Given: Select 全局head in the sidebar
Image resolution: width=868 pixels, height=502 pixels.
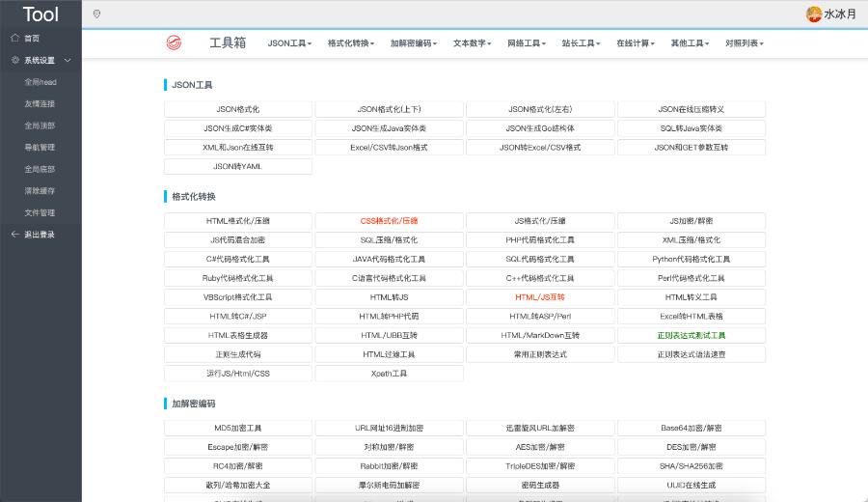Looking at the screenshot, I should pyautogui.click(x=40, y=82).
